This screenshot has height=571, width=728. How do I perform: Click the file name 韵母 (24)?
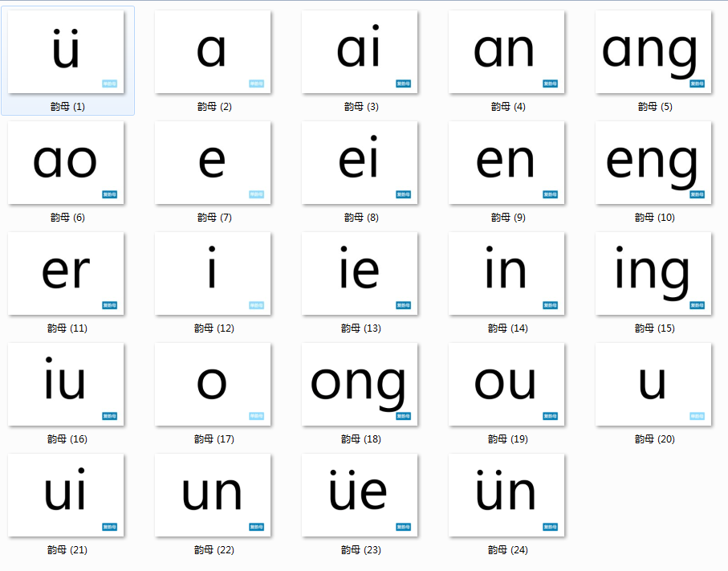pyautogui.click(x=508, y=549)
